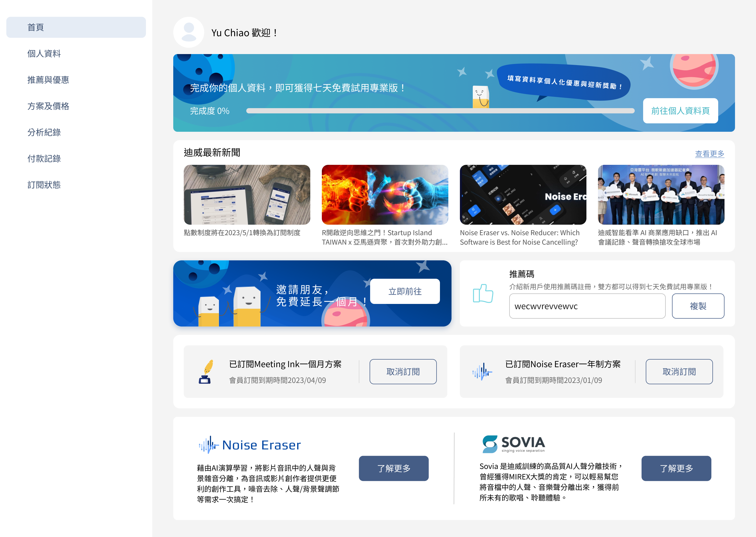
Task: Click the Startup Island TAIWAN news title
Action: click(x=385, y=238)
